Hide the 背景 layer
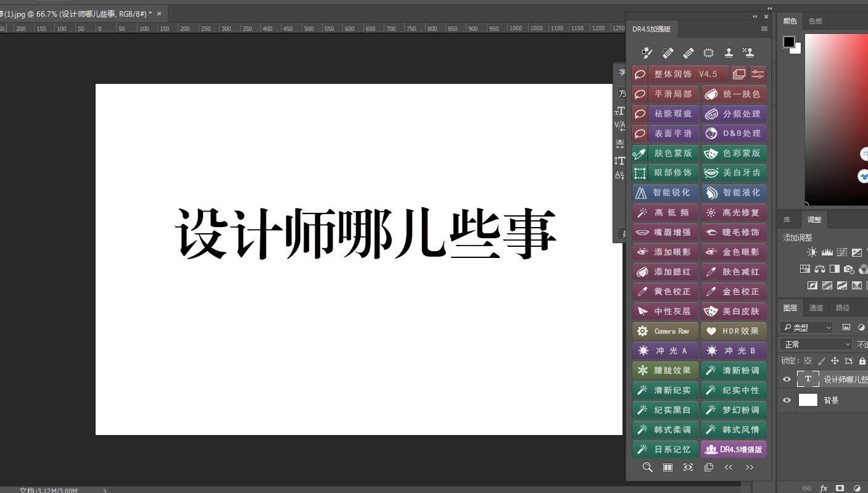 click(x=787, y=400)
